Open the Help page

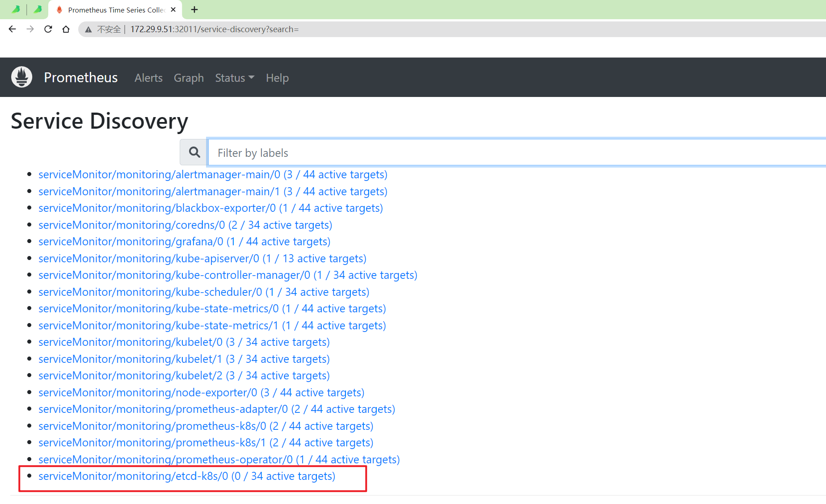coord(277,78)
